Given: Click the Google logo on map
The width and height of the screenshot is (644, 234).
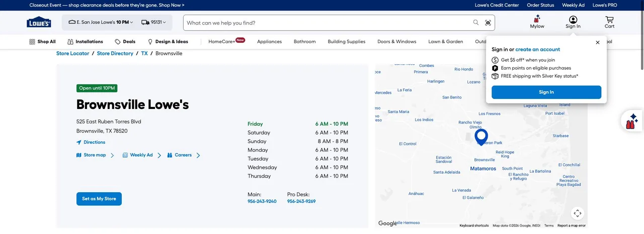Looking at the screenshot, I should tap(387, 223).
